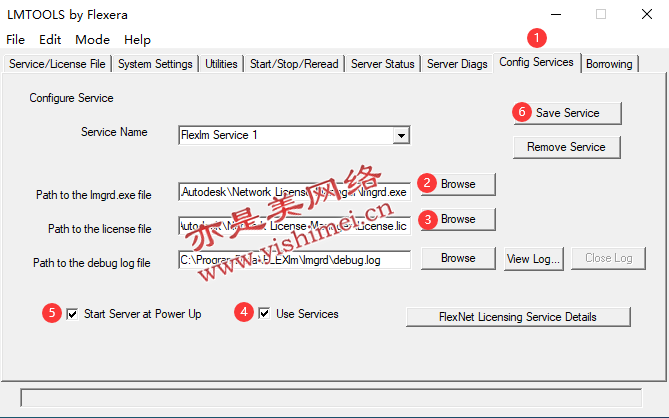This screenshot has width=669, height=418.
Task: Switch to Server Diags tab
Action: 457,64
